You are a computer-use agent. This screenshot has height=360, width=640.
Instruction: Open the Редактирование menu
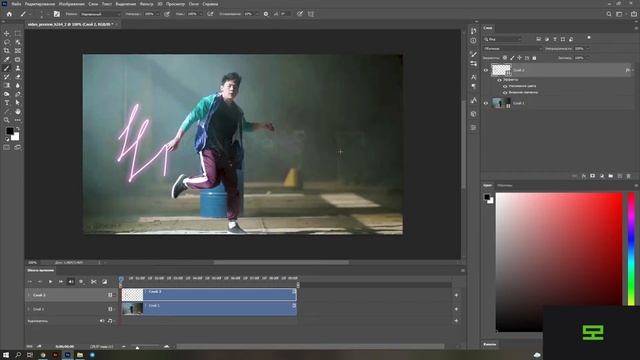[x=40, y=4]
